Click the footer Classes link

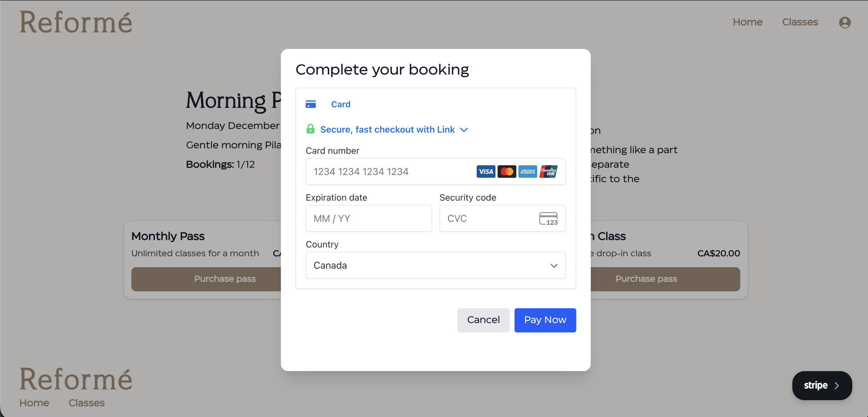point(86,403)
